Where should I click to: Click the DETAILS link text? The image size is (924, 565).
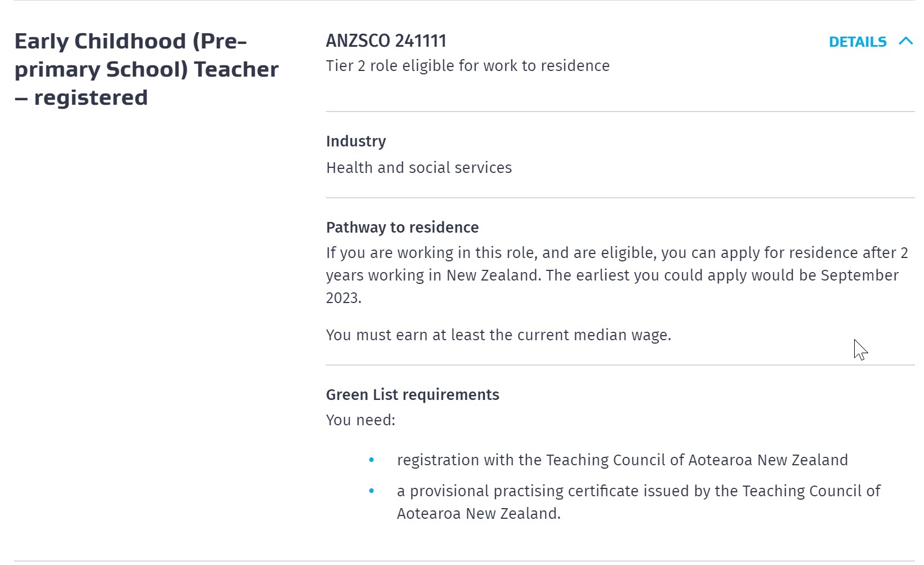(858, 42)
